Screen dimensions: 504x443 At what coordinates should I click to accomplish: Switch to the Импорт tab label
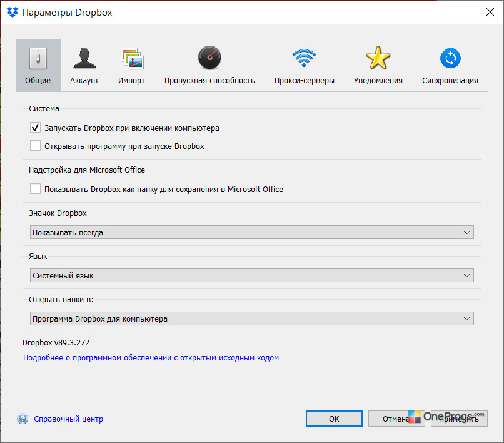point(131,81)
